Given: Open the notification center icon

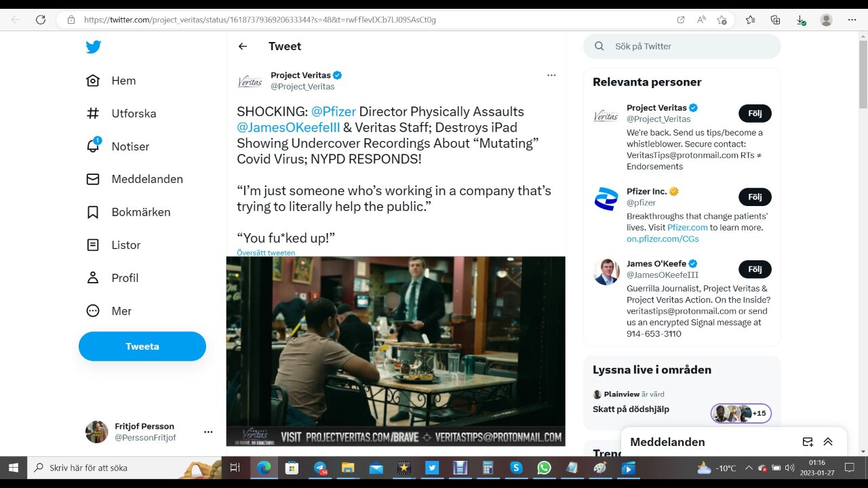Looking at the screenshot, I should pos(849,468).
